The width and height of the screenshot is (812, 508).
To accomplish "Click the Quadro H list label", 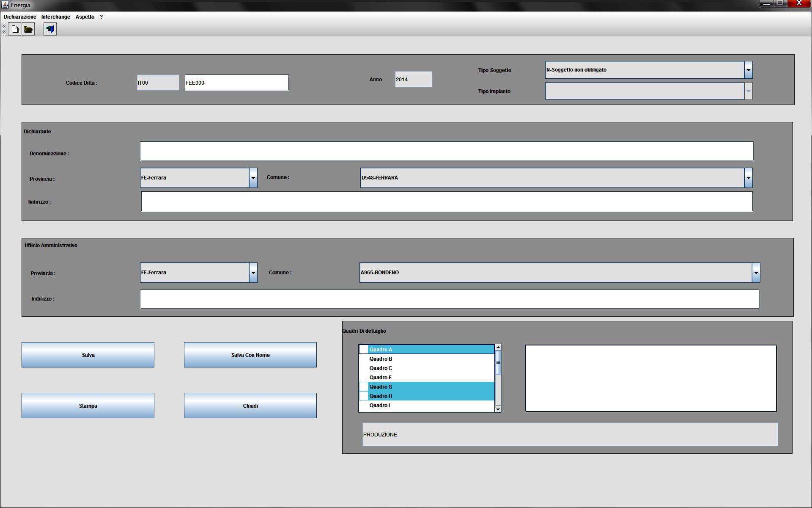I will point(381,396).
